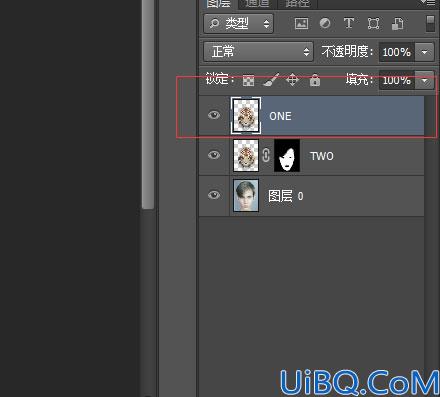Click link icon between TWO thumbnail and mask
The height and width of the screenshot is (397, 440).
pos(266,155)
